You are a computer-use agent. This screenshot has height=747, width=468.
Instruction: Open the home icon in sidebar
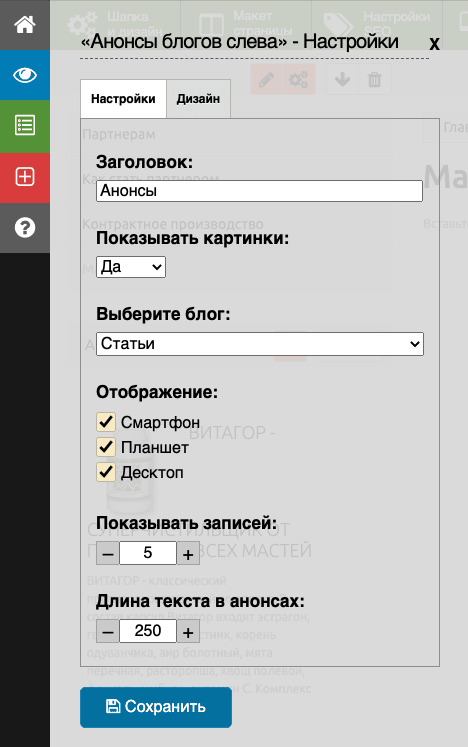(25, 25)
